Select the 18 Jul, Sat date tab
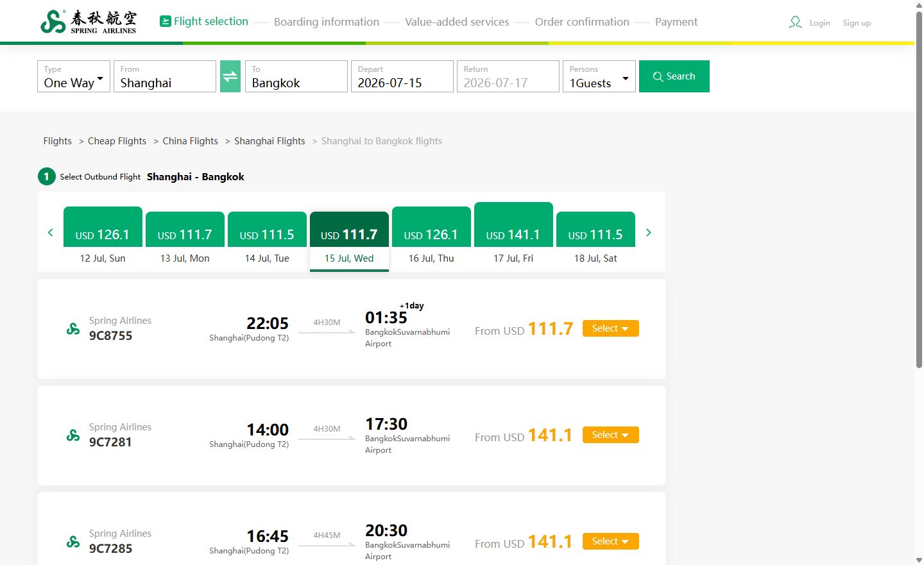 coord(595,240)
